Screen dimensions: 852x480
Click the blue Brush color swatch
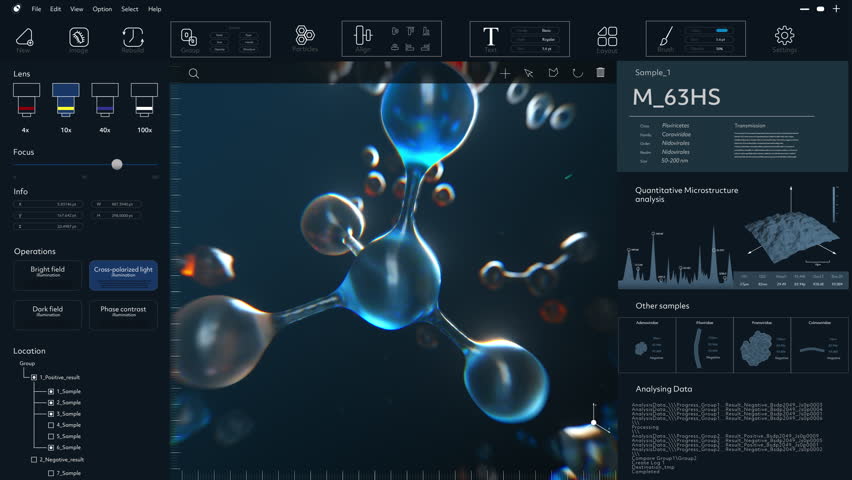coord(722,30)
